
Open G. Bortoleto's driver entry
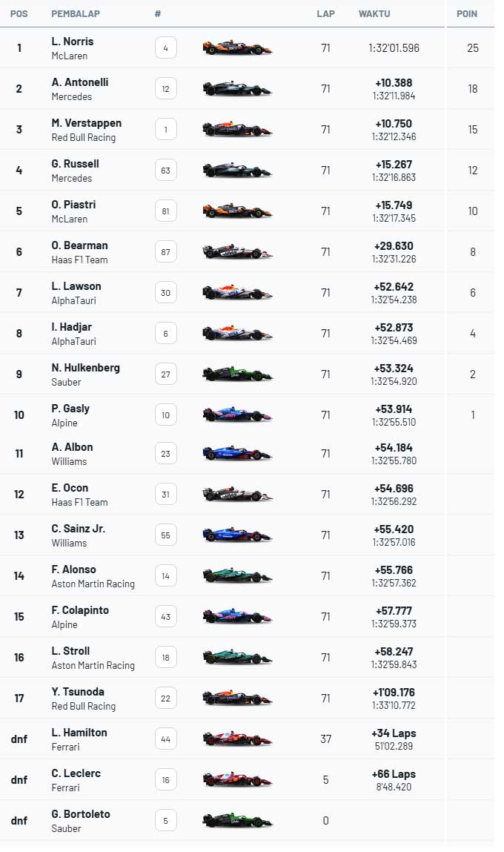[x=81, y=814]
